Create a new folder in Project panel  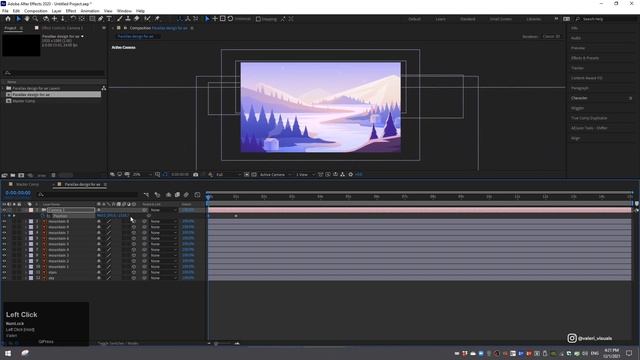(x=13, y=175)
